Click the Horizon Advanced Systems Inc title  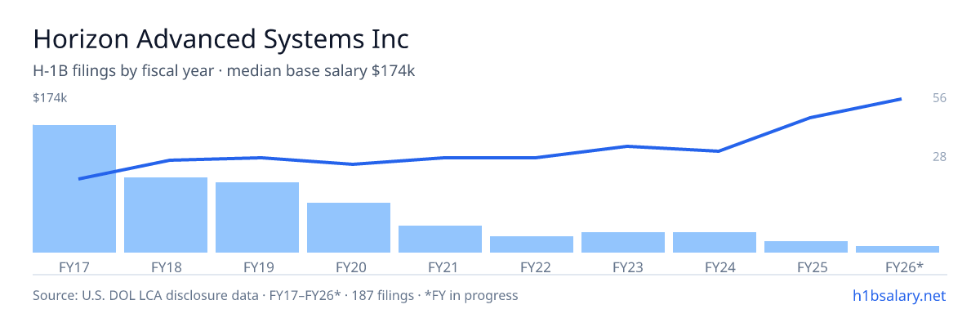click(x=220, y=39)
